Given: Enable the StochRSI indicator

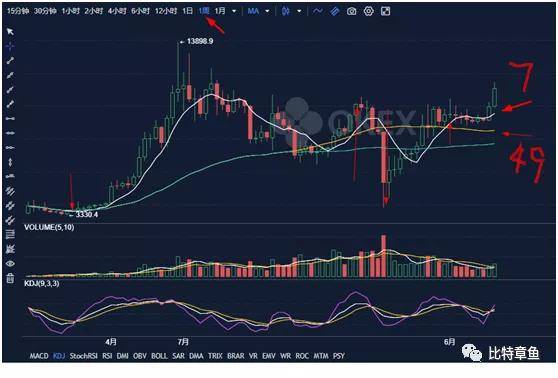Looking at the screenshot, I should [x=84, y=356].
